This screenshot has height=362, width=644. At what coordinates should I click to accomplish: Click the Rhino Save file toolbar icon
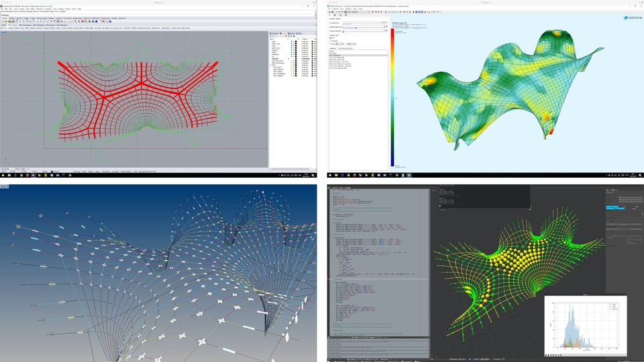(9, 21)
